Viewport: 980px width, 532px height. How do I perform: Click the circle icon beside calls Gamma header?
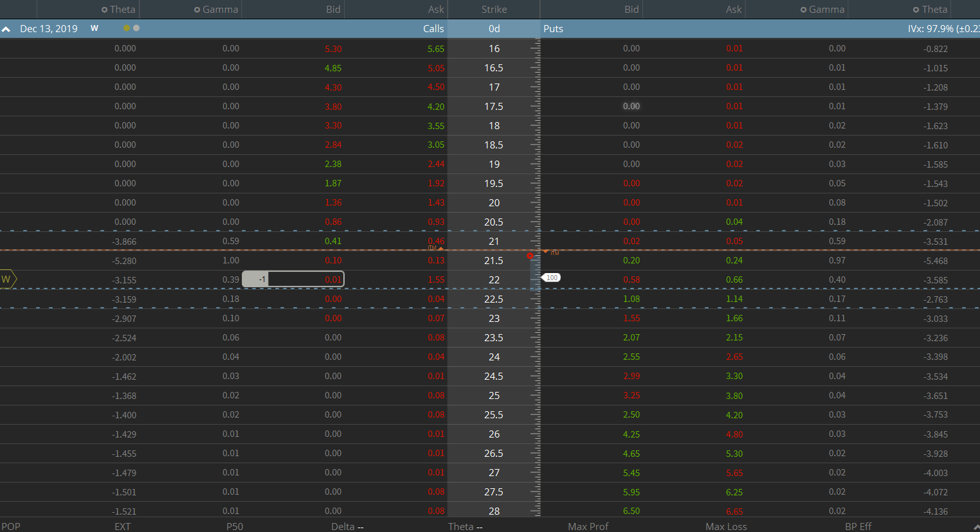(x=197, y=10)
